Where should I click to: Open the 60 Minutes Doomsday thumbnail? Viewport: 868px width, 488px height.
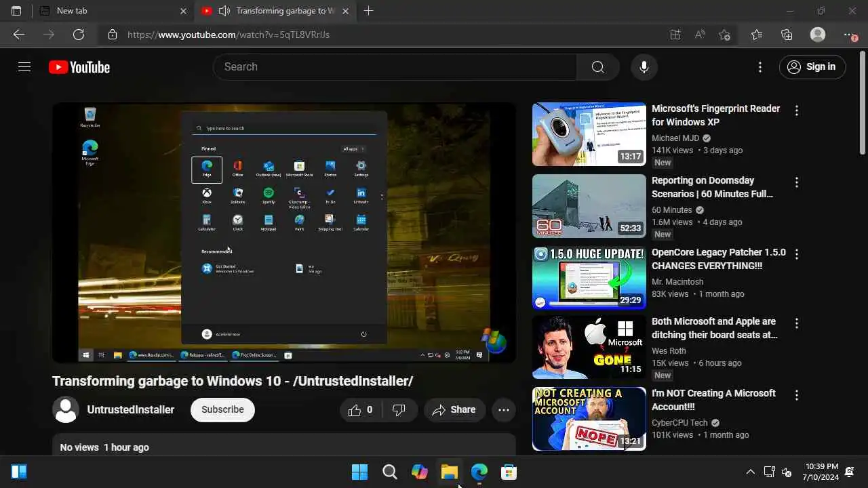coord(589,206)
